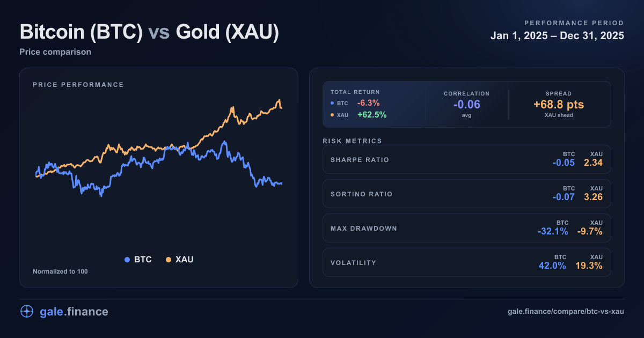Select the Volatility row
This screenshot has height=338, width=644.
(x=466, y=262)
